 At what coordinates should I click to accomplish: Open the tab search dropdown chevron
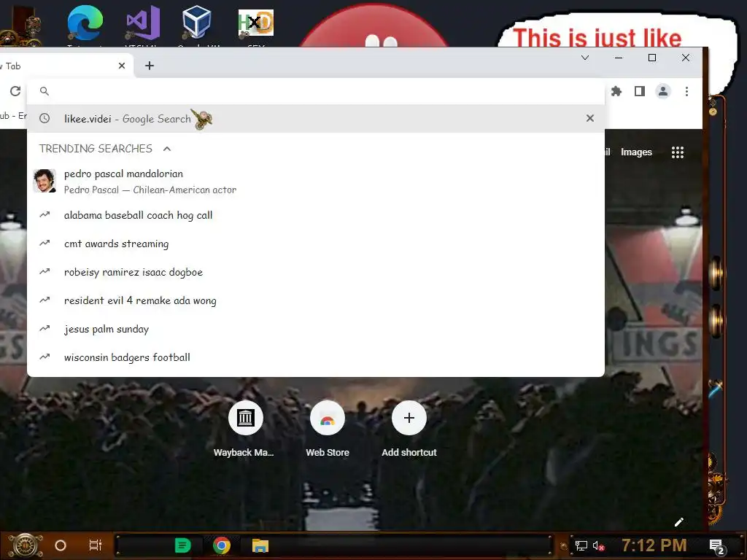[x=585, y=58]
